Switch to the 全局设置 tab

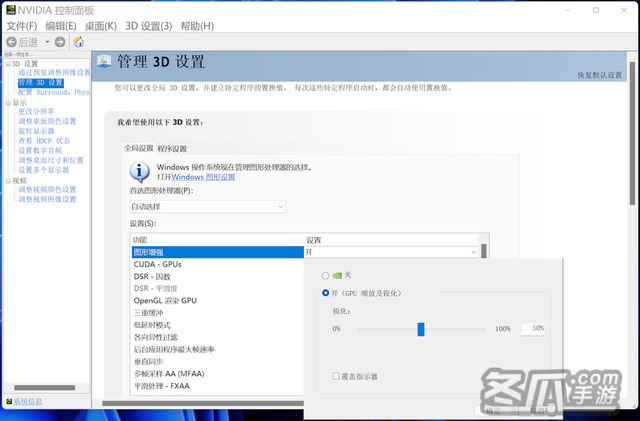[x=139, y=148]
